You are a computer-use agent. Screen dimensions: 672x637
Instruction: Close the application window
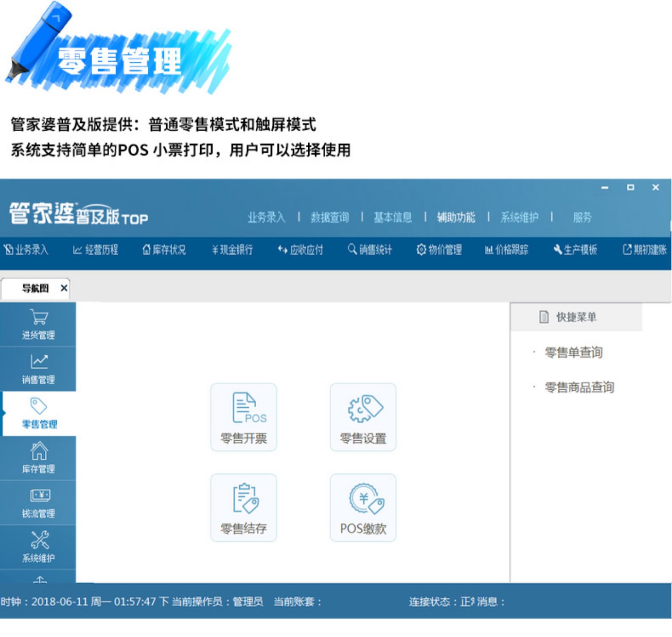[655, 187]
